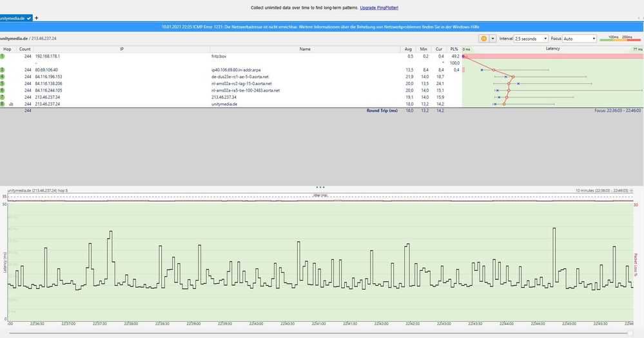Expand the Focus Auto combo box
644x338 pixels.
(x=579, y=39)
